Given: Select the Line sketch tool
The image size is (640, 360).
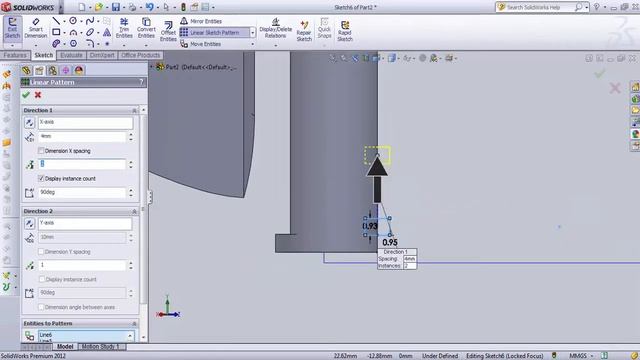Looking at the screenshot, I should point(56,21).
